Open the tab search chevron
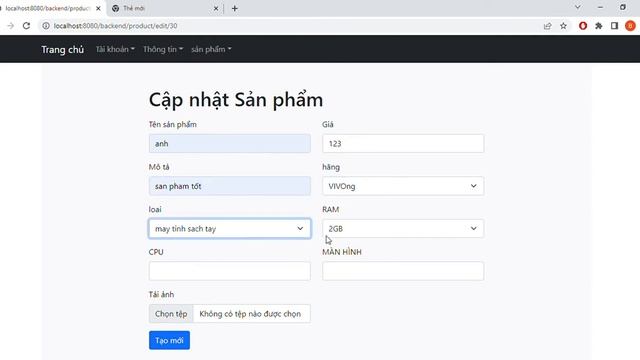Screen dimensions: 640x360 point(578,7)
